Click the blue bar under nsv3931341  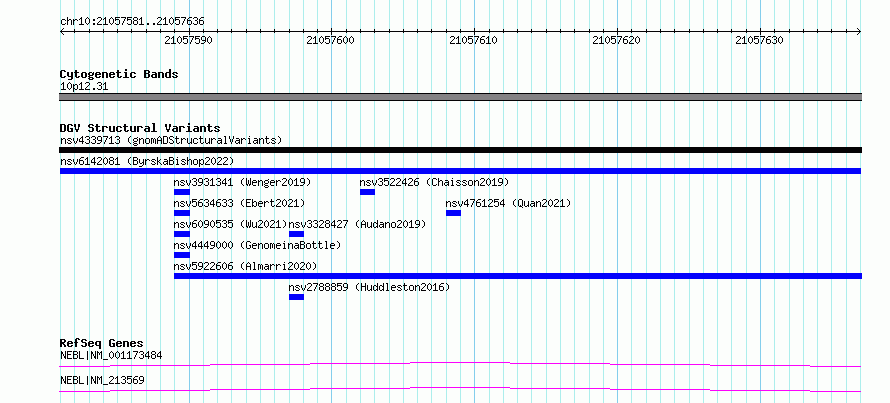(x=182, y=192)
